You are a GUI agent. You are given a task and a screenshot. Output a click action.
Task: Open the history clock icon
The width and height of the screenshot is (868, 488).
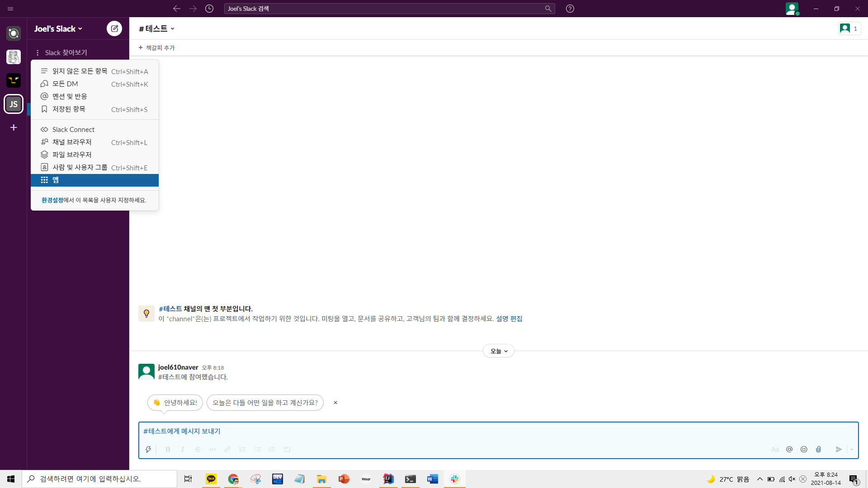tap(209, 9)
